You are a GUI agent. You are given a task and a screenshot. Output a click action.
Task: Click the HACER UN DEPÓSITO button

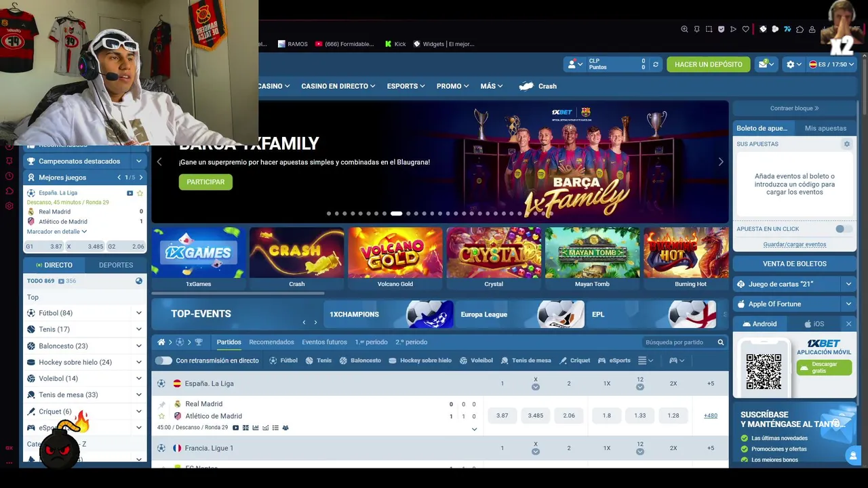[708, 64]
